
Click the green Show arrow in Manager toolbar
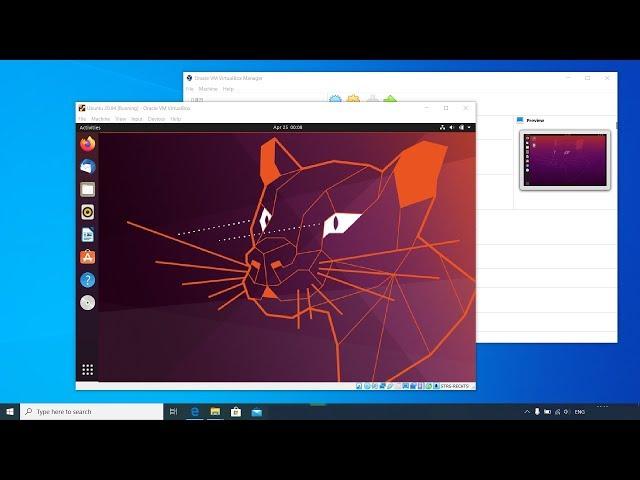390,98
